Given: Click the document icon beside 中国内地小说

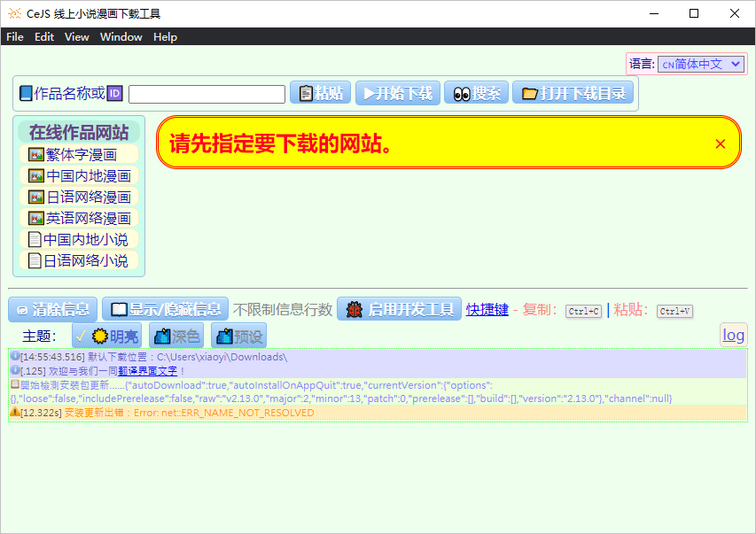Looking at the screenshot, I should (35, 239).
